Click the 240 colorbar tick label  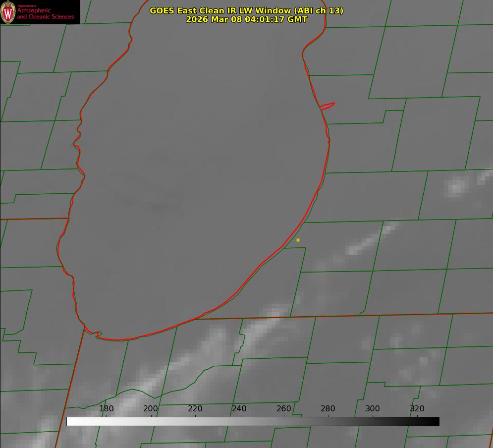click(239, 408)
